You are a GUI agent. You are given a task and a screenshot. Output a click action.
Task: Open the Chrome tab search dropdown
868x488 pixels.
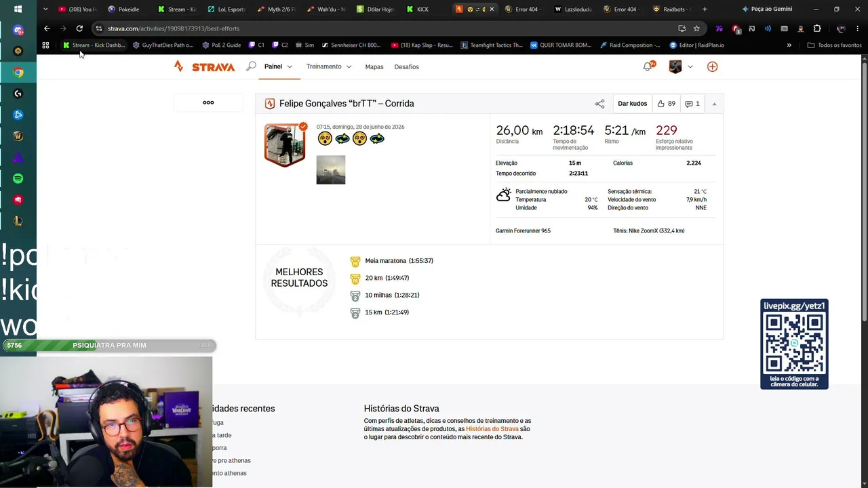click(x=45, y=9)
